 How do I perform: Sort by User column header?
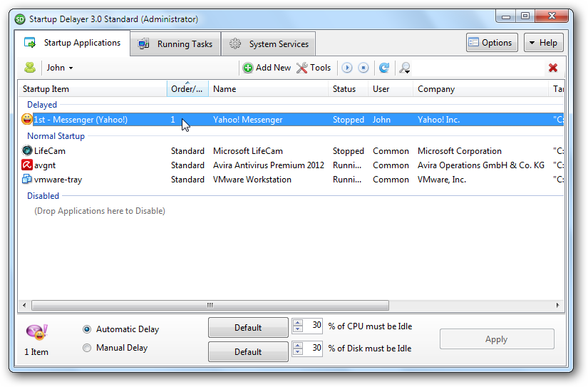pyautogui.click(x=391, y=89)
